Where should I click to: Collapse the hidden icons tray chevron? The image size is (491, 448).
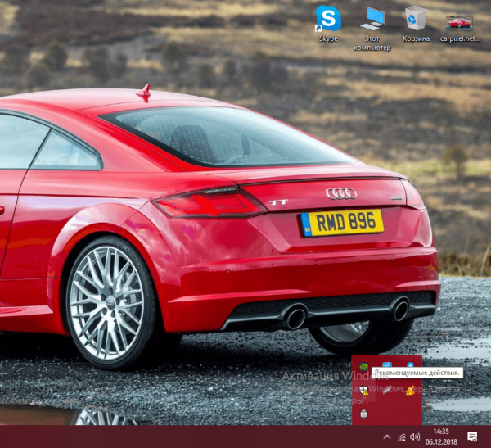click(387, 437)
